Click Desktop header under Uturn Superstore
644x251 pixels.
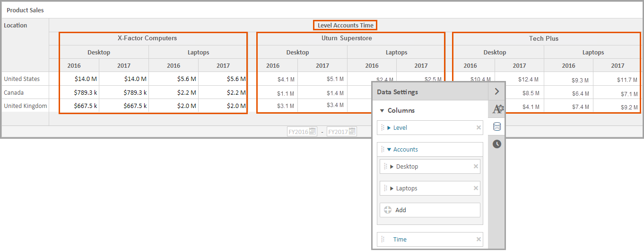[297, 52]
